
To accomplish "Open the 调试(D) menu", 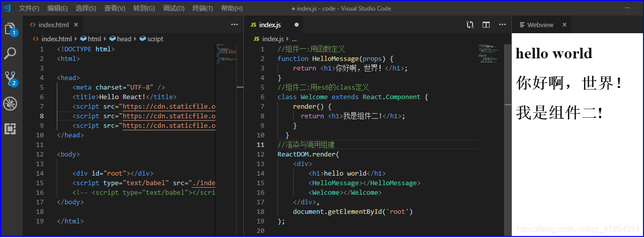I will [173, 9].
